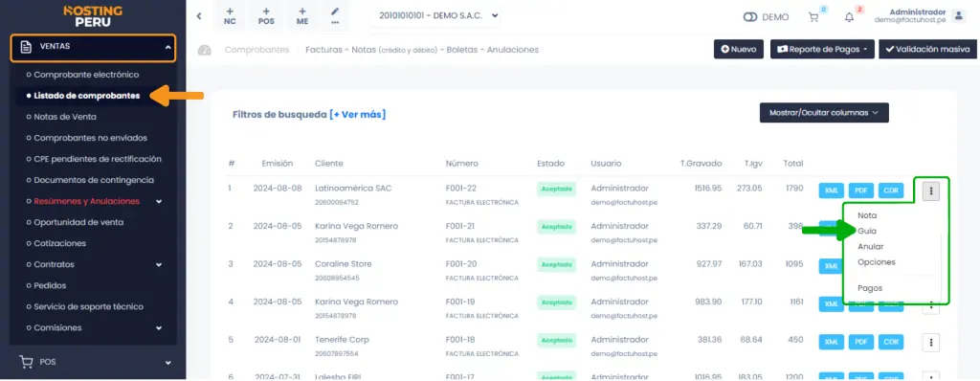The height and width of the screenshot is (381, 980).
Task: Select Nota in the context menu
Action: (x=867, y=215)
